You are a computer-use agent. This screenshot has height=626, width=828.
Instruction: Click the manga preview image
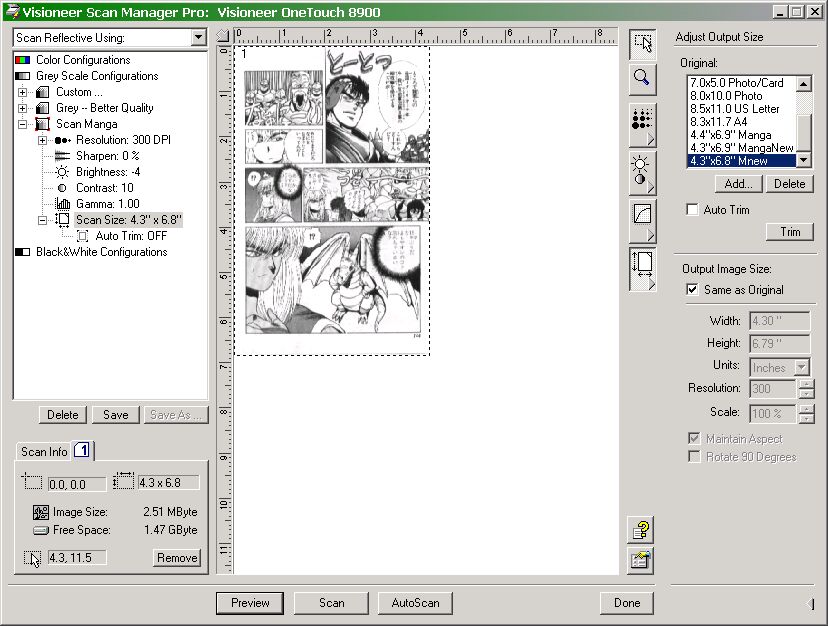click(x=332, y=201)
